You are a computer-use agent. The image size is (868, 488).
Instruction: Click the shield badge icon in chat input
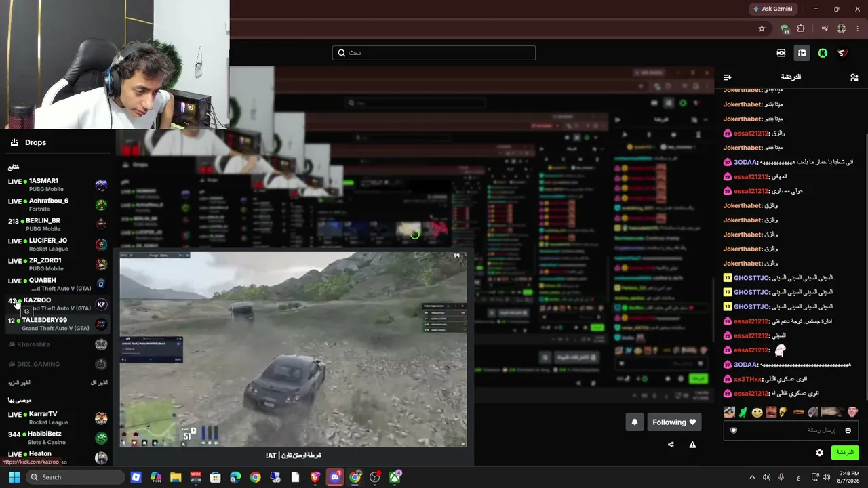[x=734, y=430]
